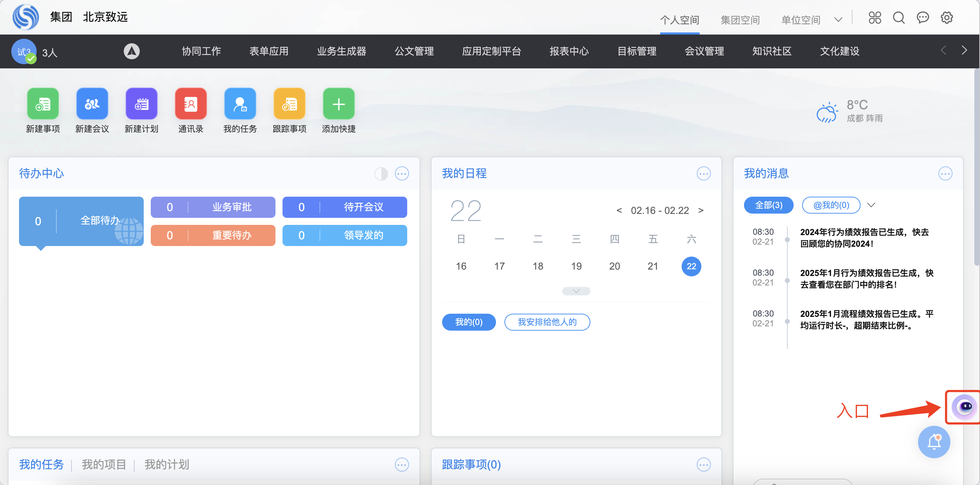Expand the 单位空间 dropdown arrow
Image resolution: width=980 pixels, height=485 pixels.
click(838, 20)
